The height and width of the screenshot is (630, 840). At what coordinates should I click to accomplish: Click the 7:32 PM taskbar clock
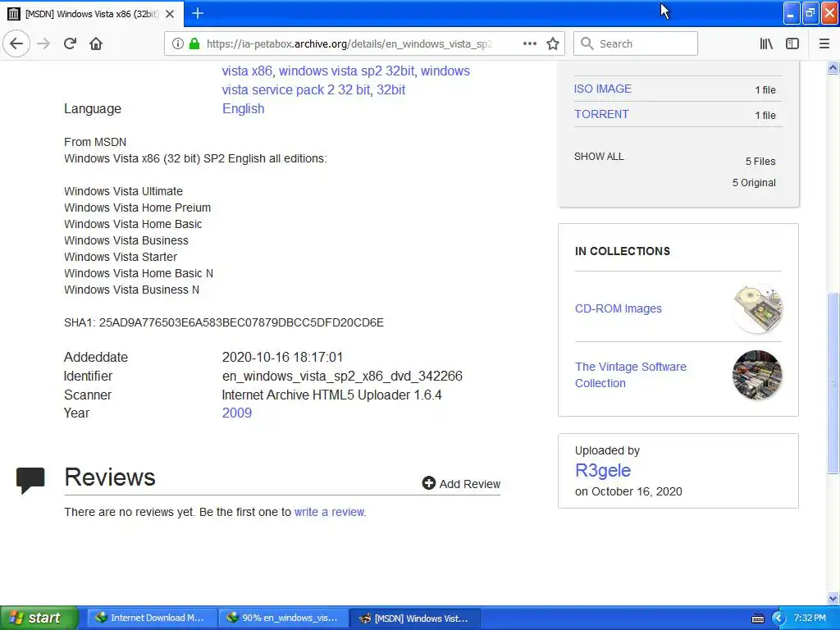tap(810, 618)
